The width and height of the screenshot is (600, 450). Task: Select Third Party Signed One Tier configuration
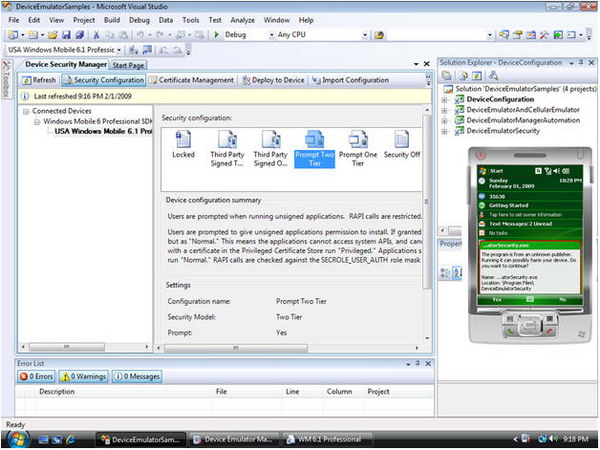pyautogui.click(x=271, y=148)
